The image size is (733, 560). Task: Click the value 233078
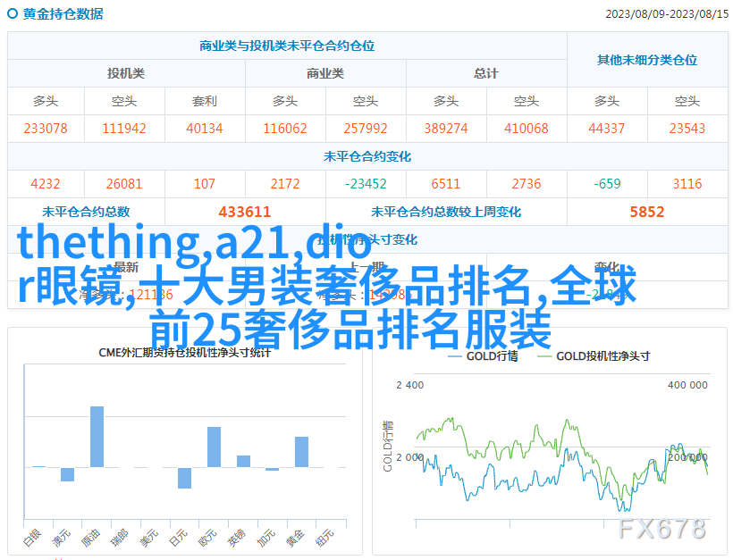[46, 129]
